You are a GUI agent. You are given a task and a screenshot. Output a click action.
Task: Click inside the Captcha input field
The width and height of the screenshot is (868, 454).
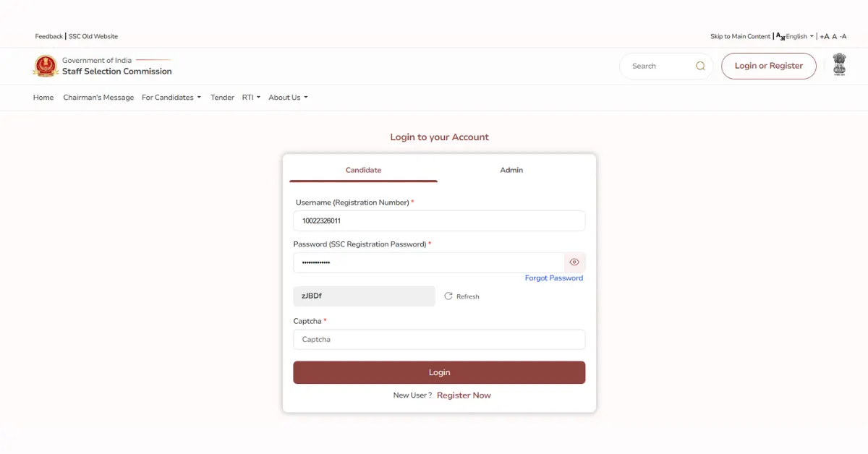439,339
